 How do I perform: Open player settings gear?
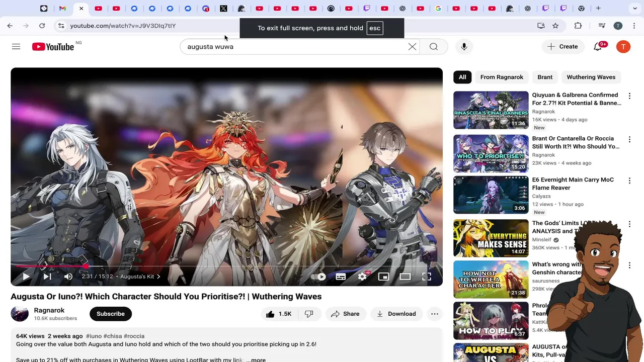pyautogui.click(x=362, y=277)
